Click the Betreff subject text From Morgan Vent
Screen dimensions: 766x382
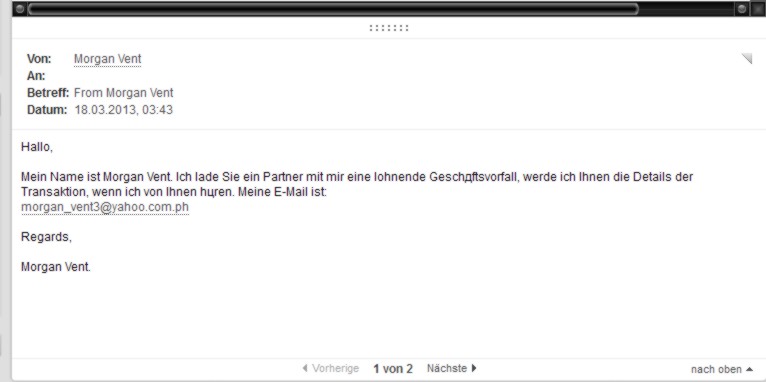pyautogui.click(x=124, y=93)
